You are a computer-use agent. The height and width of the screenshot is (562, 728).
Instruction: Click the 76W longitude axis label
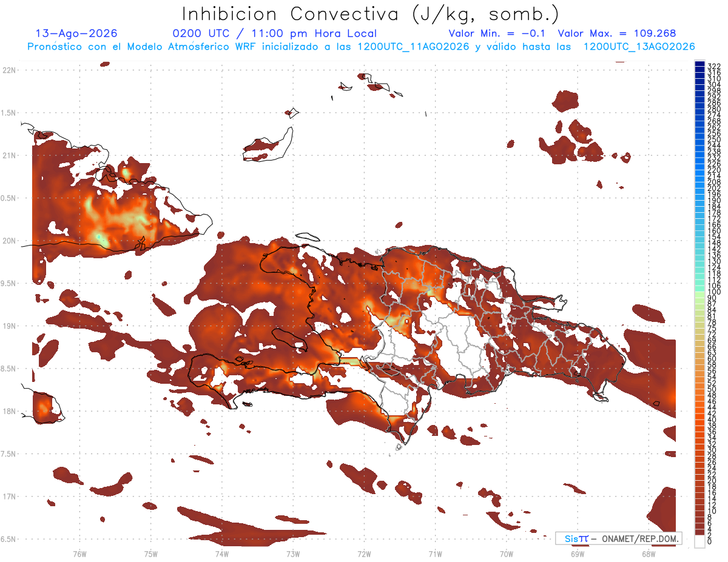pyautogui.click(x=79, y=554)
